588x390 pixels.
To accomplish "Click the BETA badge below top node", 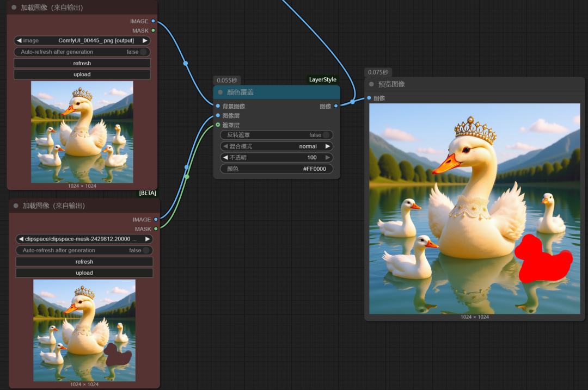I will [x=147, y=193].
